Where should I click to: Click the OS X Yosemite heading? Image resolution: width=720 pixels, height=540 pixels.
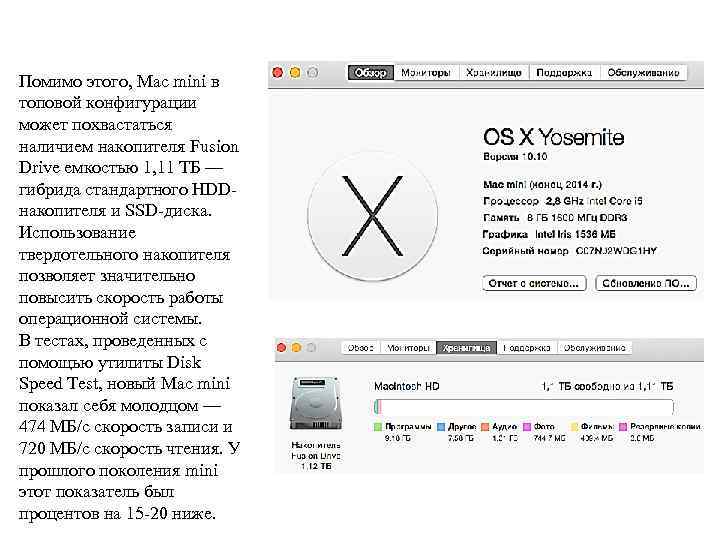click(554, 137)
